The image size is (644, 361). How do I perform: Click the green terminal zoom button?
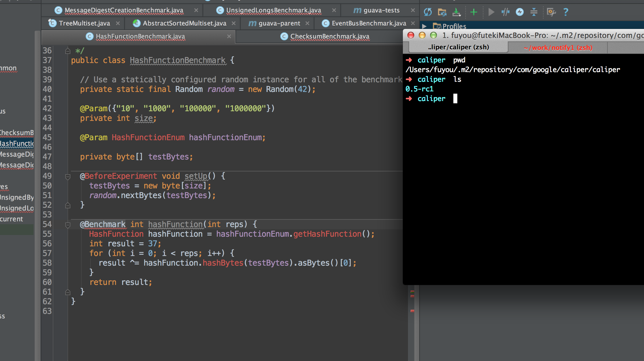[433, 35]
